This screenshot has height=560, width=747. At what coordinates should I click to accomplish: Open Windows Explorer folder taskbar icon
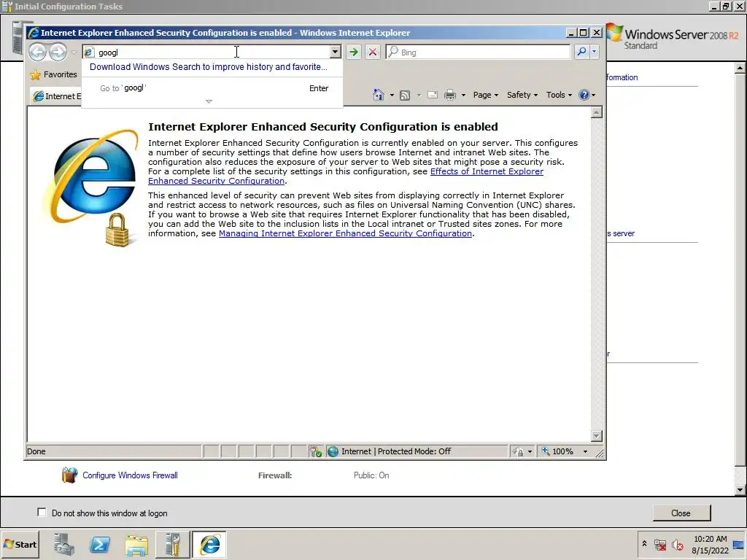(136, 544)
